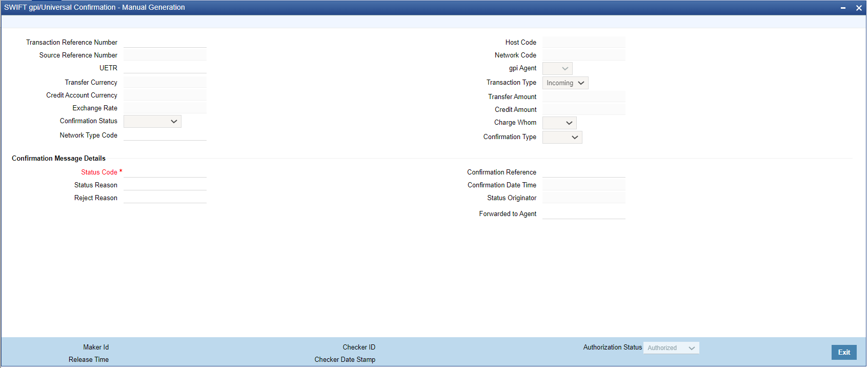Focus the Forwarded to Agent field
868x368 pixels.
point(584,214)
